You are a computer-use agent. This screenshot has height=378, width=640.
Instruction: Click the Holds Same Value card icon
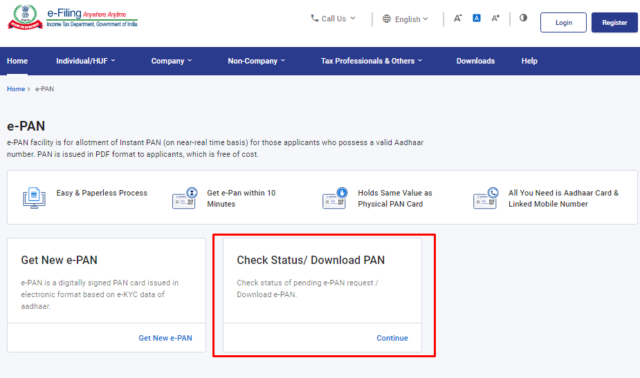point(335,198)
